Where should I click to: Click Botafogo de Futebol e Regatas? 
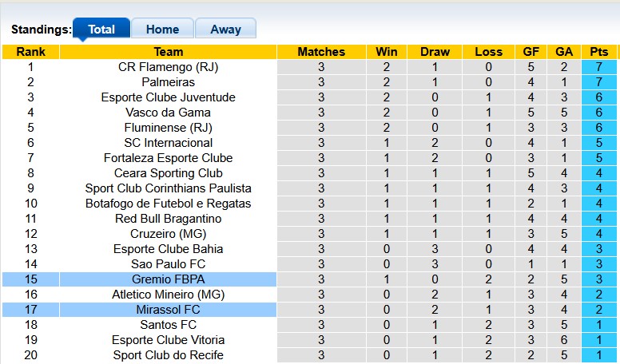point(168,204)
